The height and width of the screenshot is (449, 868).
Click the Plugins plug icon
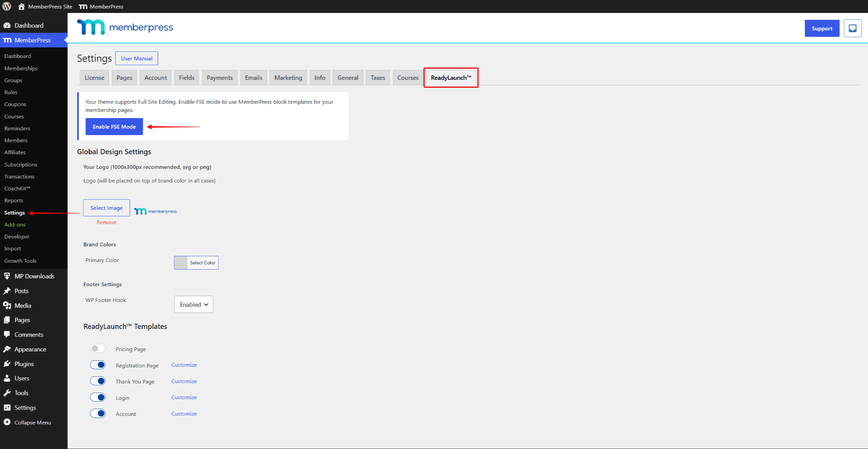pyautogui.click(x=7, y=364)
